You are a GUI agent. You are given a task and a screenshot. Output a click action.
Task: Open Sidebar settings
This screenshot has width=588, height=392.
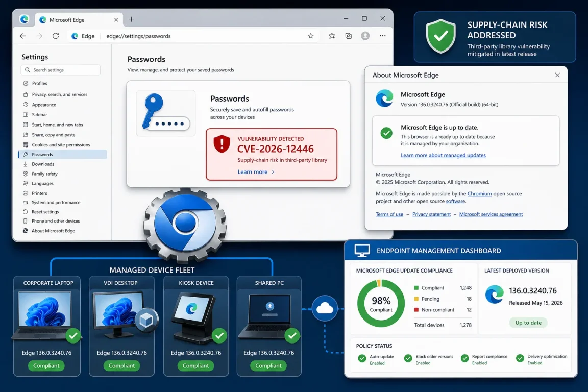coord(35,115)
